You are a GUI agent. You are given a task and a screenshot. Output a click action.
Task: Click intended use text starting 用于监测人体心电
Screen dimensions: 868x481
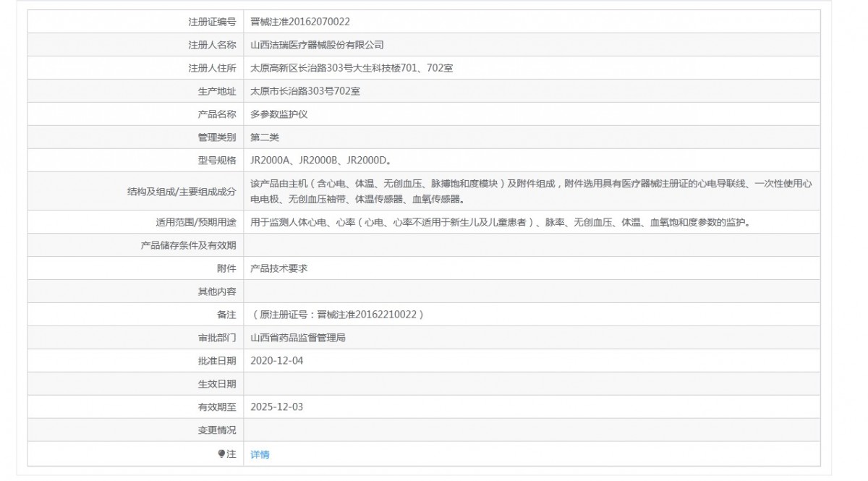click(500, 222)
